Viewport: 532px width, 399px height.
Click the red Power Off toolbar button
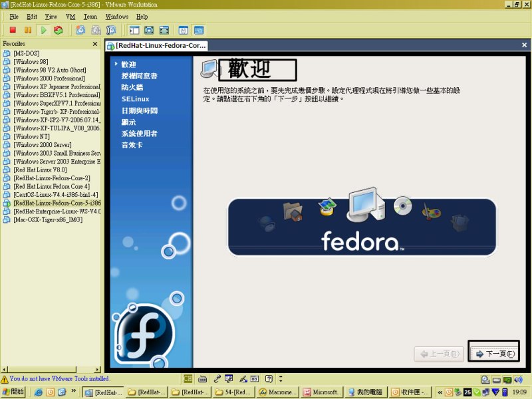tap(13, 30)
